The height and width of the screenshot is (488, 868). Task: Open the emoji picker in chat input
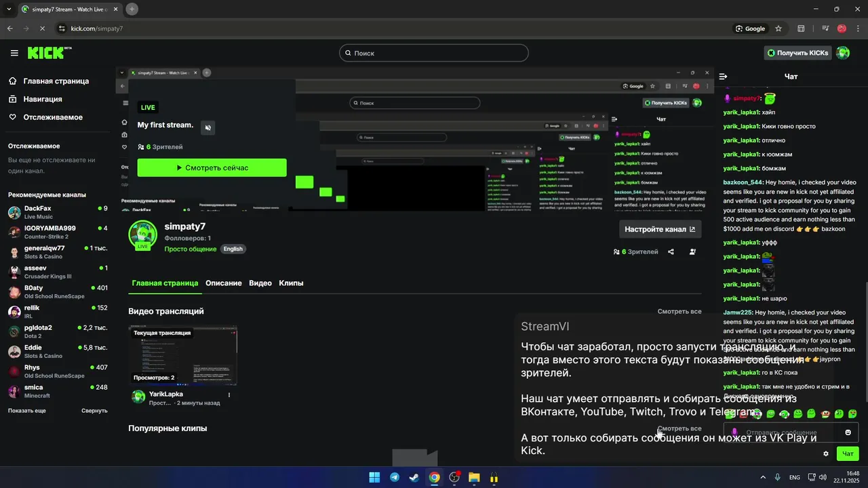(848, 432)
